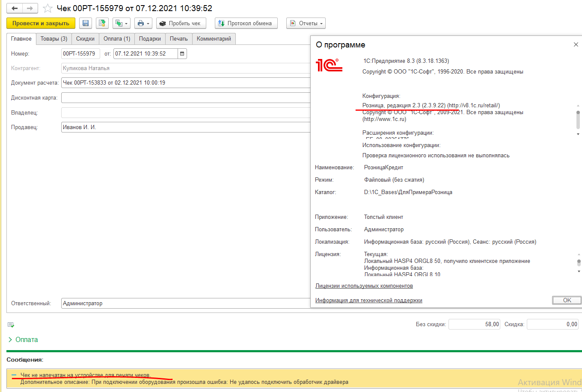
Task: Open the Комментарий tab
Action: point(214,38)
